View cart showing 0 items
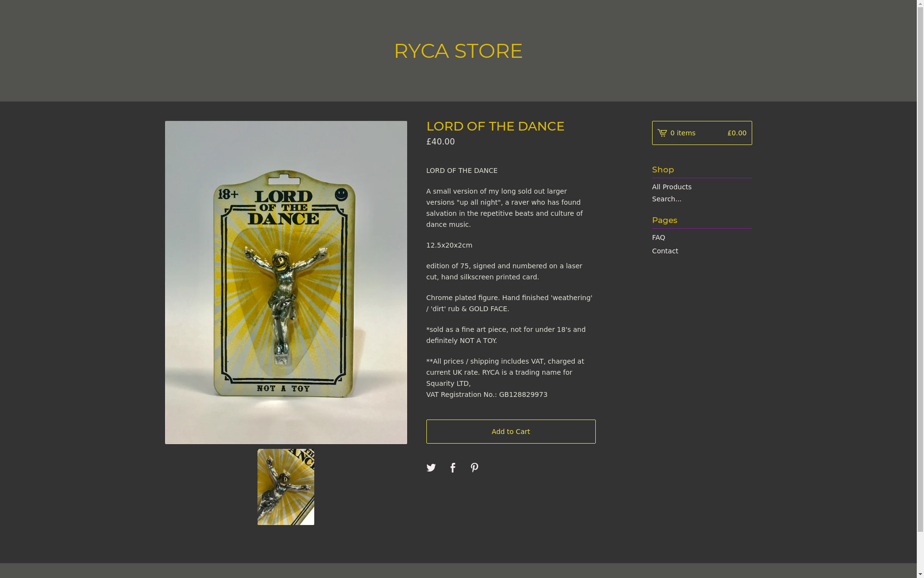The image size is (924, 578). pos(702,133)
